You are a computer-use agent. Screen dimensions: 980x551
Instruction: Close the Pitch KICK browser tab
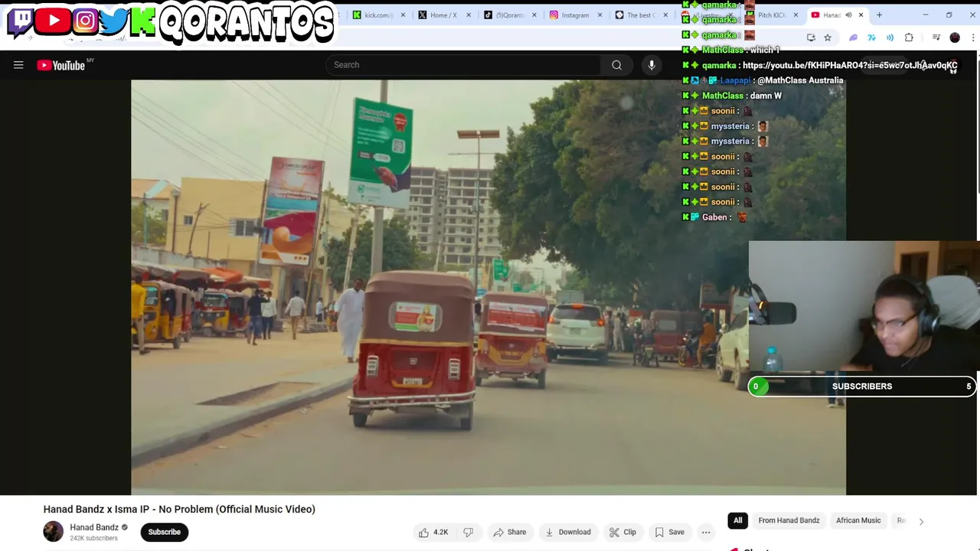795,15
